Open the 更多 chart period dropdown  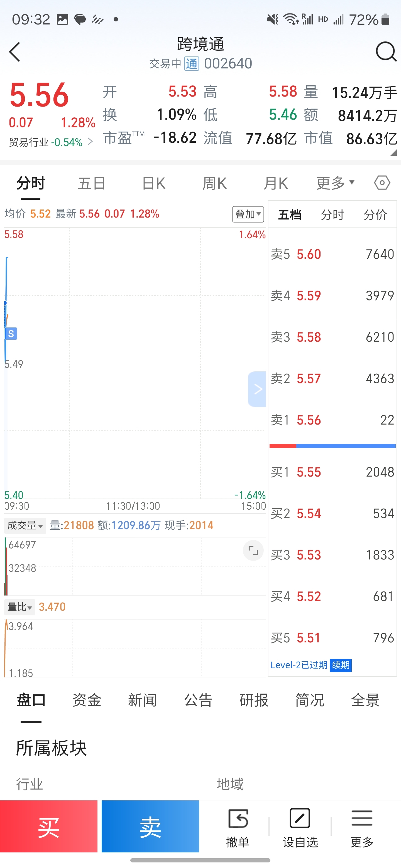coord(335,183)
